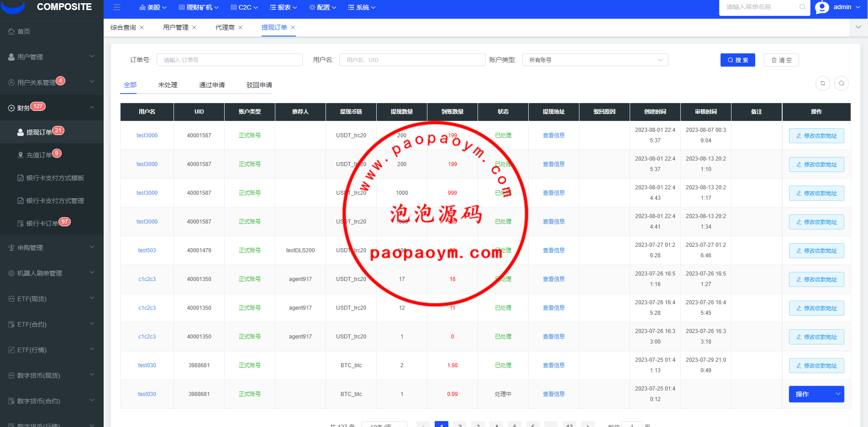Image resolution: width=868 pixels, height=427 pixels.
Task: Open the 操作 dropdown for the 处理中 row
Action: [x=816, y=394]
